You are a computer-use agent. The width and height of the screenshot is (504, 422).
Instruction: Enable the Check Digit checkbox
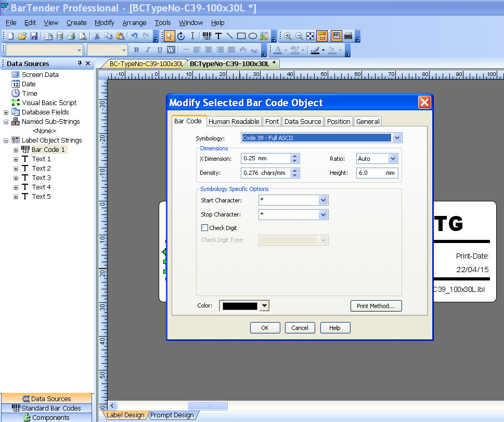[204, 228]
